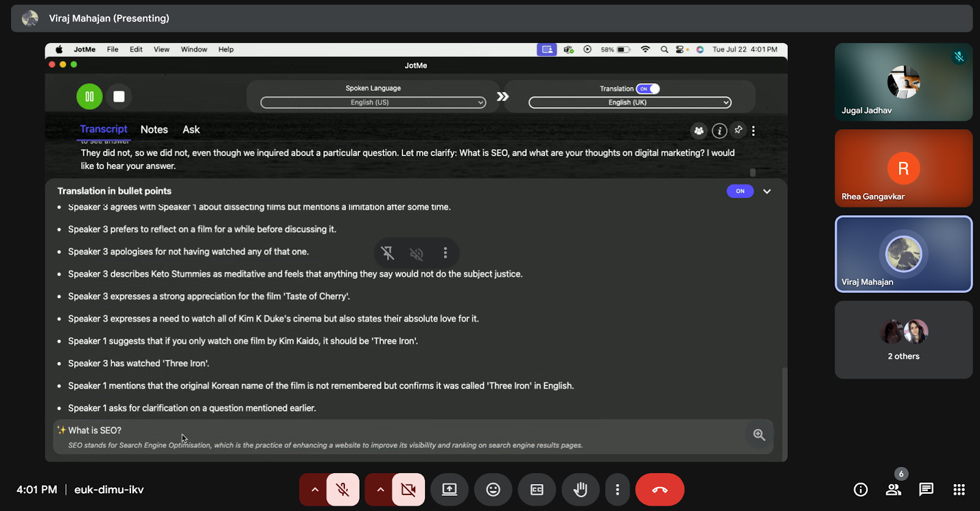Switch to the Notes tab
The width and height of the screenshot is (980, 511).
(x=154, y=129)
